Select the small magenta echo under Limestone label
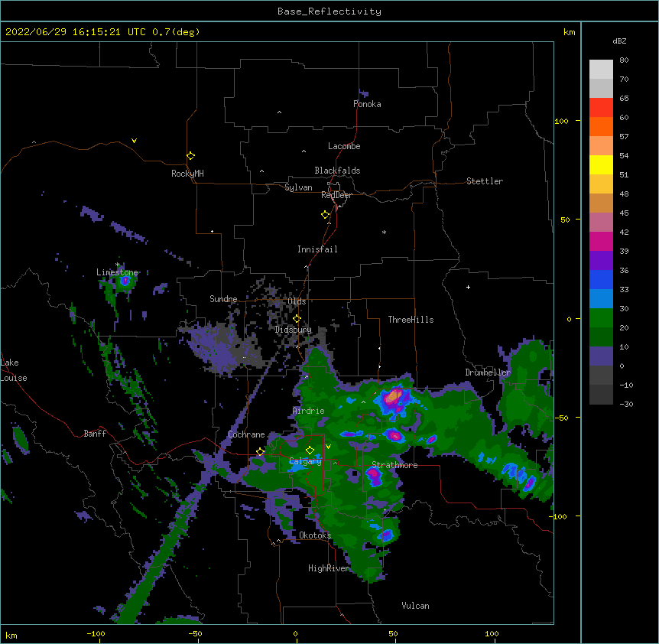 click(125, 281)
